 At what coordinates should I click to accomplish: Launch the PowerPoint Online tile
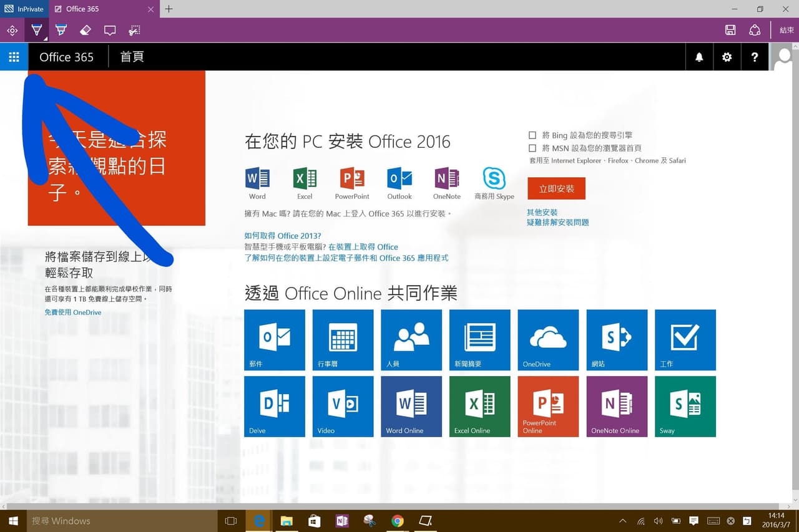coord(549,406)
